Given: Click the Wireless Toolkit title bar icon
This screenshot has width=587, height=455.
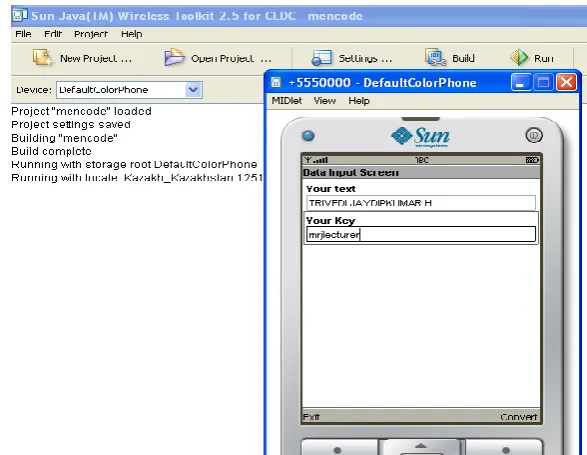Looking at the screenshot, I should pyautogui.click(x=20, y=15).
